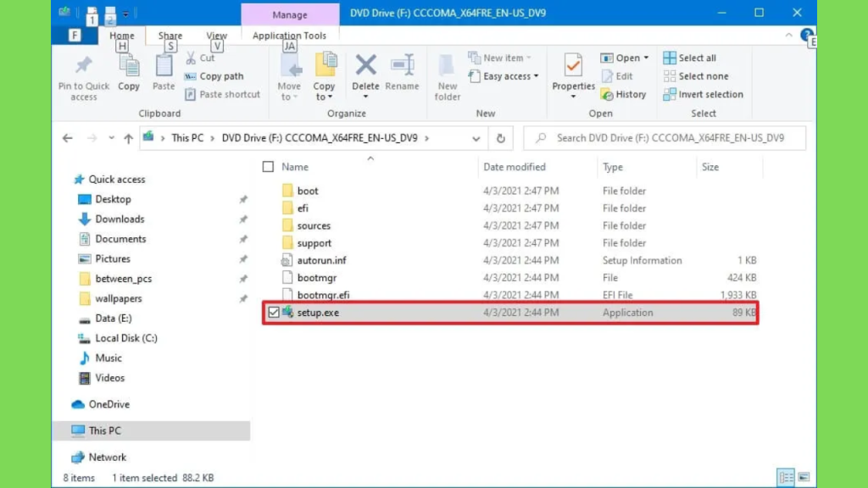This screenshot has width=868, height=488.
Task: Open OneDrive in the navigation pane
Action: point(101,404)
